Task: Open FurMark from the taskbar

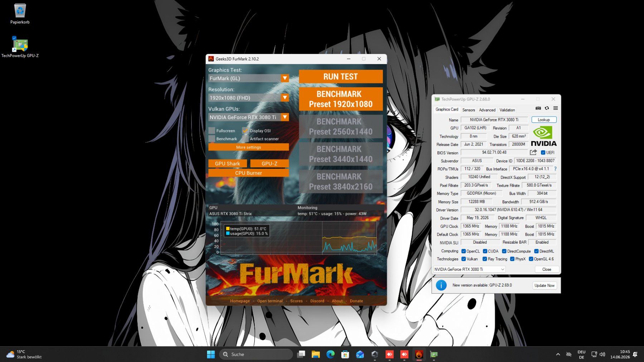Action: [x=419, y=354]
